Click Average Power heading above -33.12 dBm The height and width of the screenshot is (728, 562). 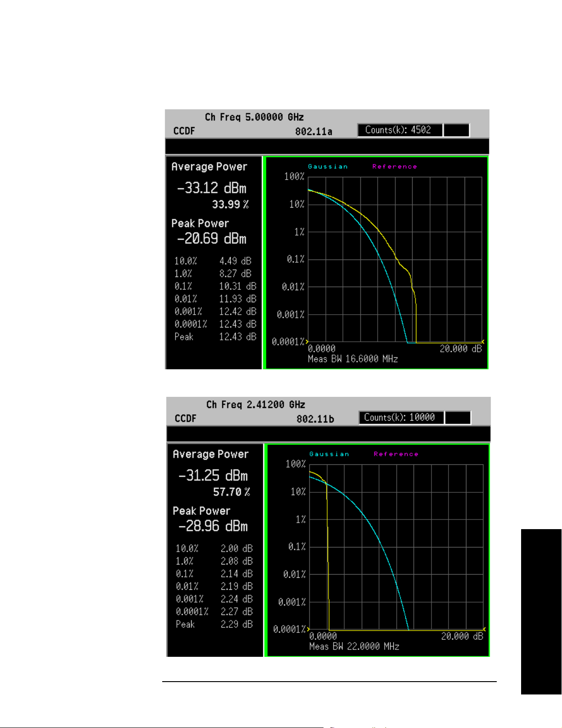209,167
